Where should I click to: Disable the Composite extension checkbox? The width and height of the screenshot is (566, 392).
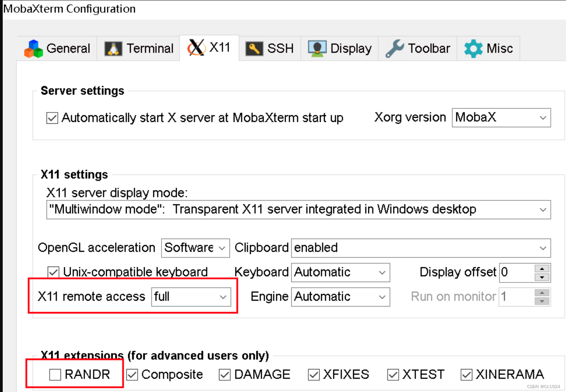point(132,375)
